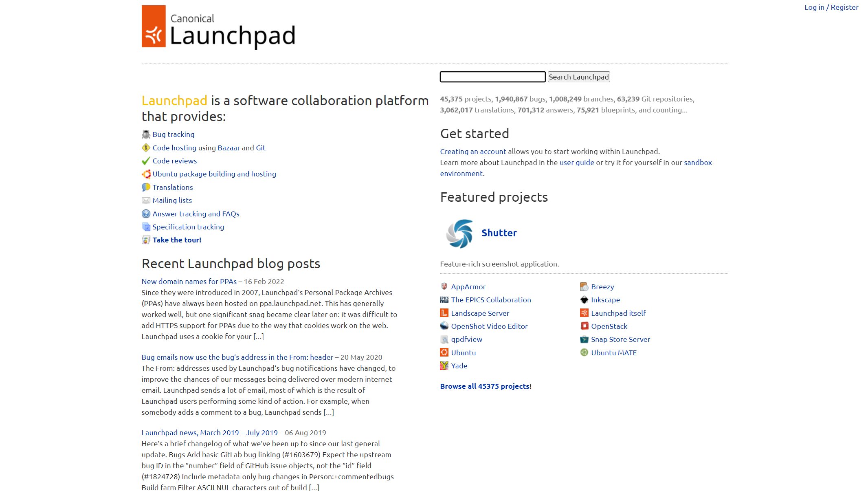868x491 pixels.
Task: Click the OpenStack project icon
Action: pos(584,326)
